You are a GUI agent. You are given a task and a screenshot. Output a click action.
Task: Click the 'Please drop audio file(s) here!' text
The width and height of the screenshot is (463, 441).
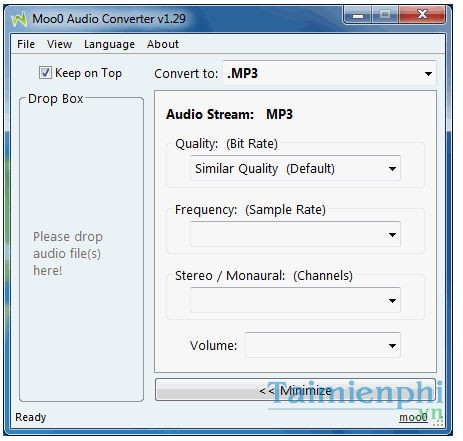[68, 254]
